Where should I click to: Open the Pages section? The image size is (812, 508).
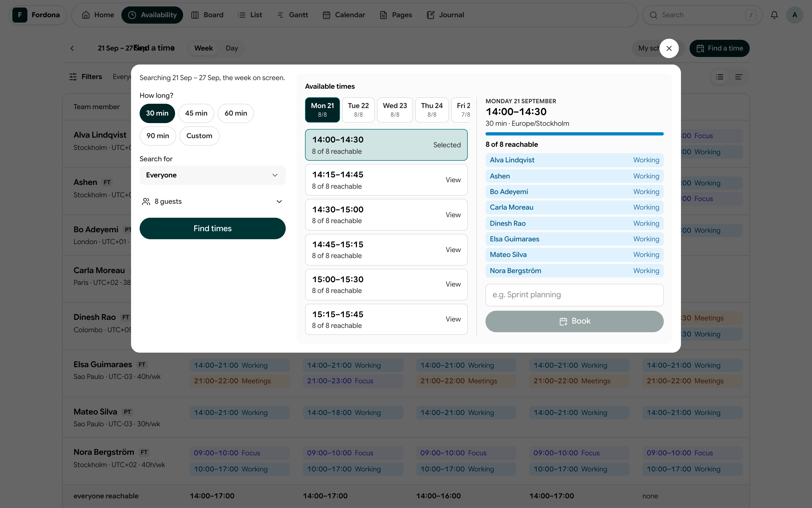click(396, 15)
